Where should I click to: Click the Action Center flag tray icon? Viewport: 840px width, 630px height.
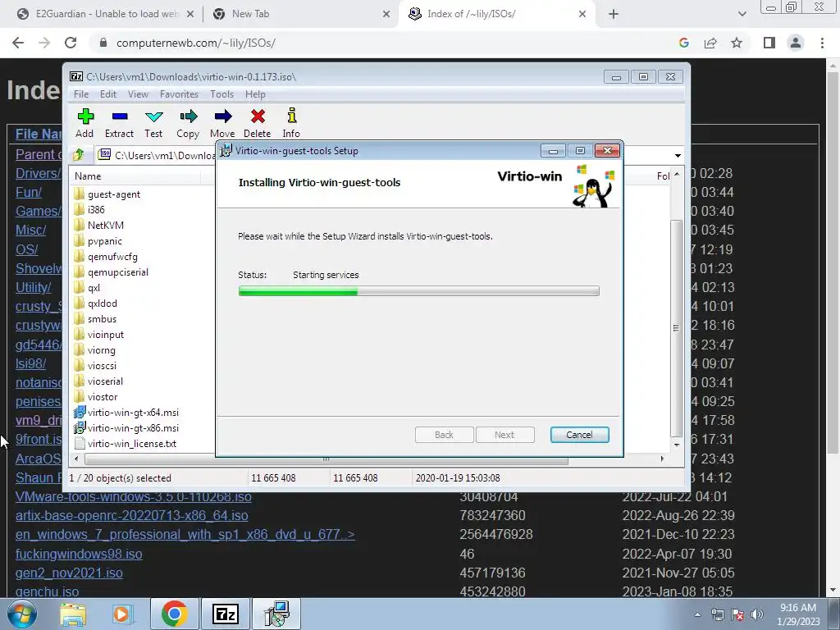coord(737,614)
